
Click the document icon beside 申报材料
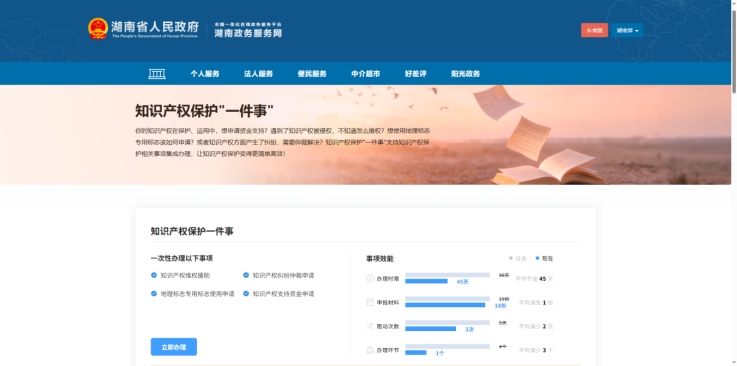click(x=370, y=302)
